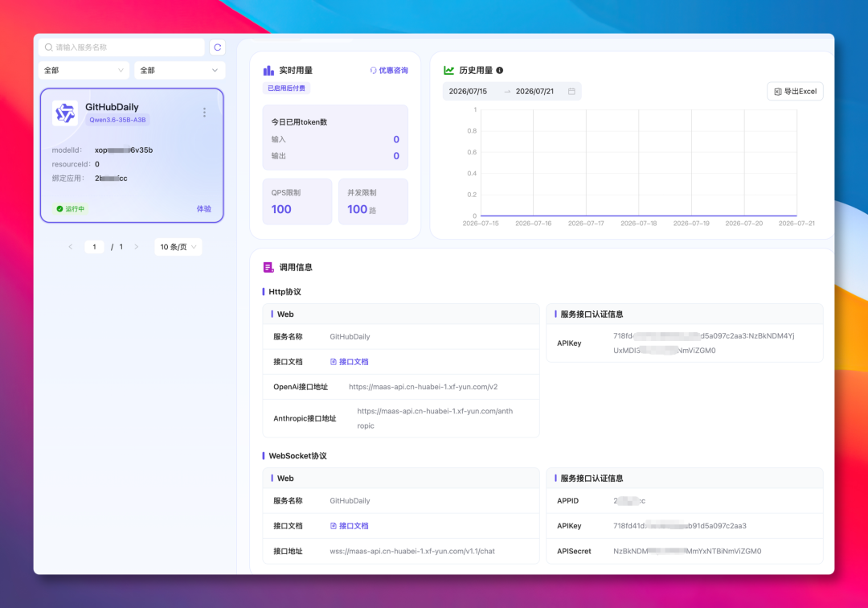Click the OpenAi接口地址 URL text
The image size is (868, 608).
(423, 387)
